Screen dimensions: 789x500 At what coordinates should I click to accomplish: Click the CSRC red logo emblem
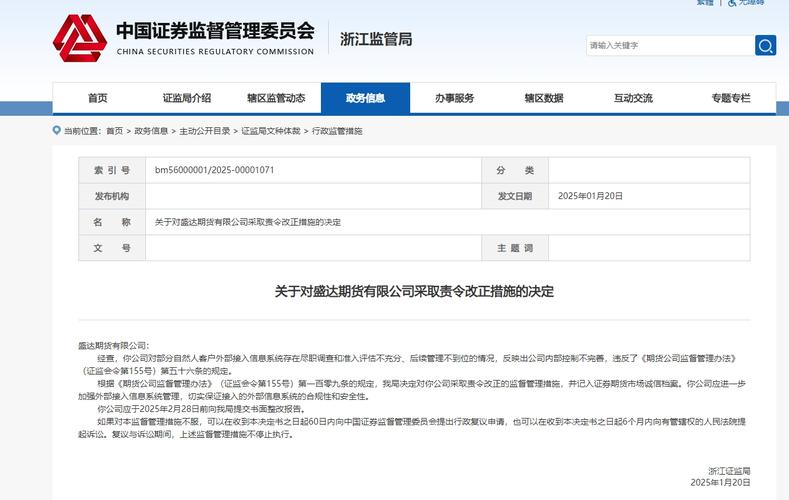[x=80, y=38]
